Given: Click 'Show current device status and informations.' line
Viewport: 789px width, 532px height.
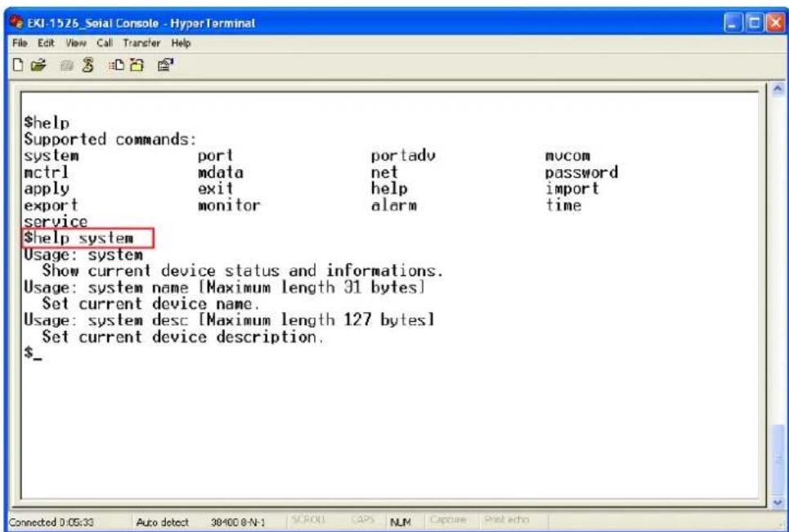Looking at the screenshot, I should point(243,271).
